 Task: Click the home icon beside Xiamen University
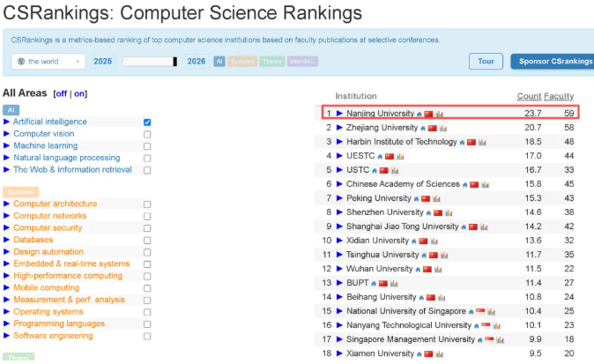pos(419,354)
